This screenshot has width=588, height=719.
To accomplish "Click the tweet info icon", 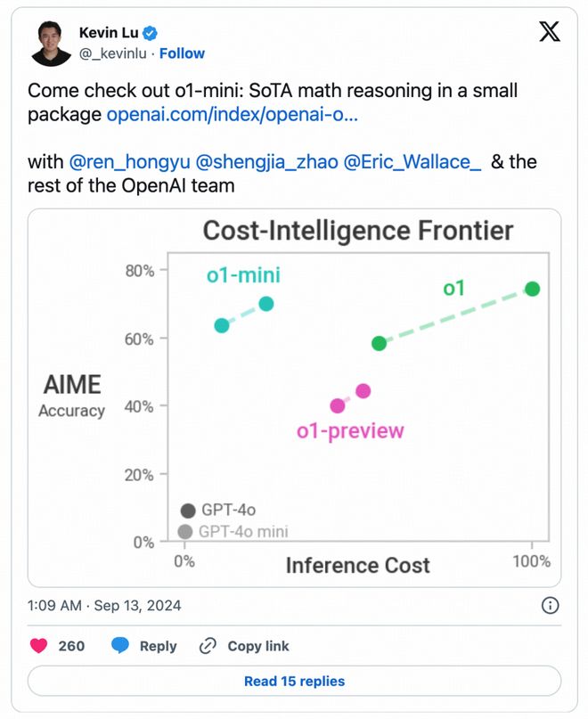I will click(551, 606).
